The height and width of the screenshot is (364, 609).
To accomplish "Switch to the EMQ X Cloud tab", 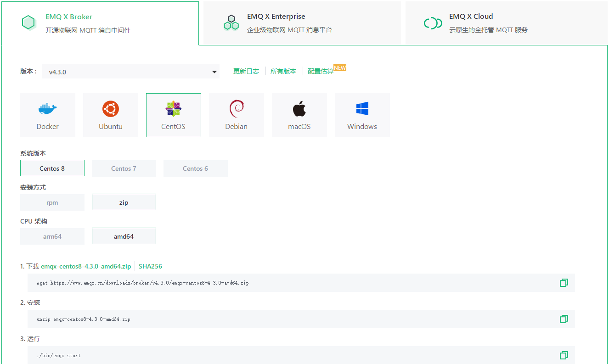I will (x=507, y=23).
